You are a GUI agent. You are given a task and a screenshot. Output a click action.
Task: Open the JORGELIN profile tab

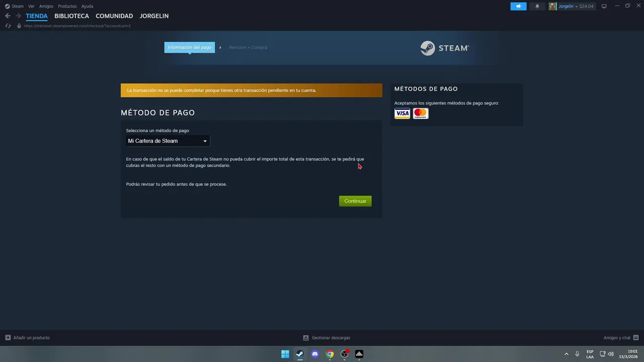point(154,16)
